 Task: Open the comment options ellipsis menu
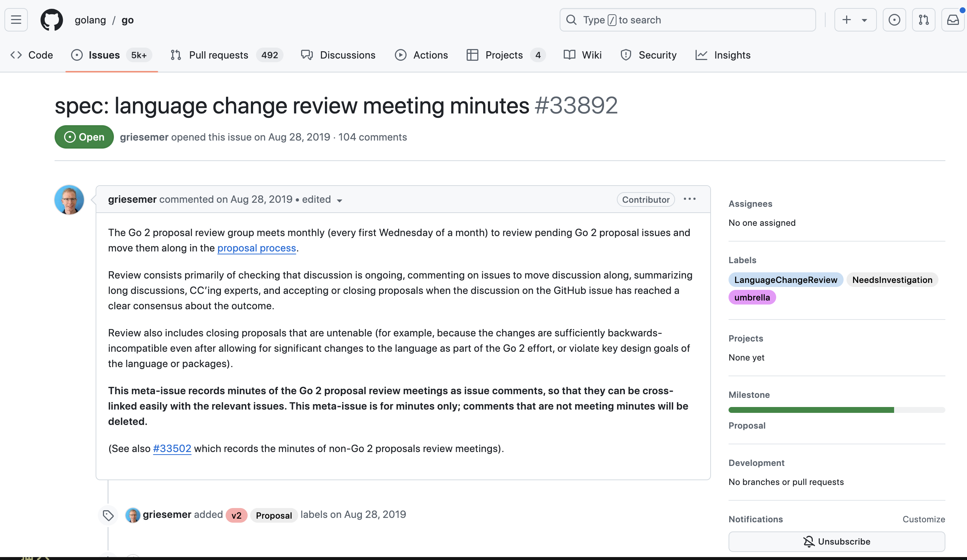[x=690, y=199]
